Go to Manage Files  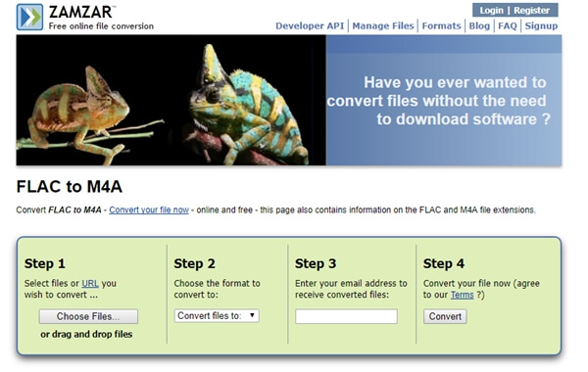(383, 25)
